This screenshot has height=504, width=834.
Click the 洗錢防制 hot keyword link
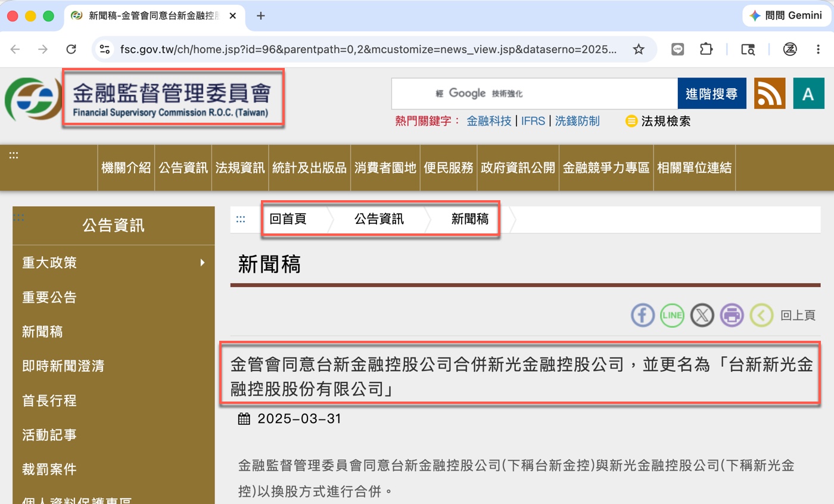click(577, 122)
